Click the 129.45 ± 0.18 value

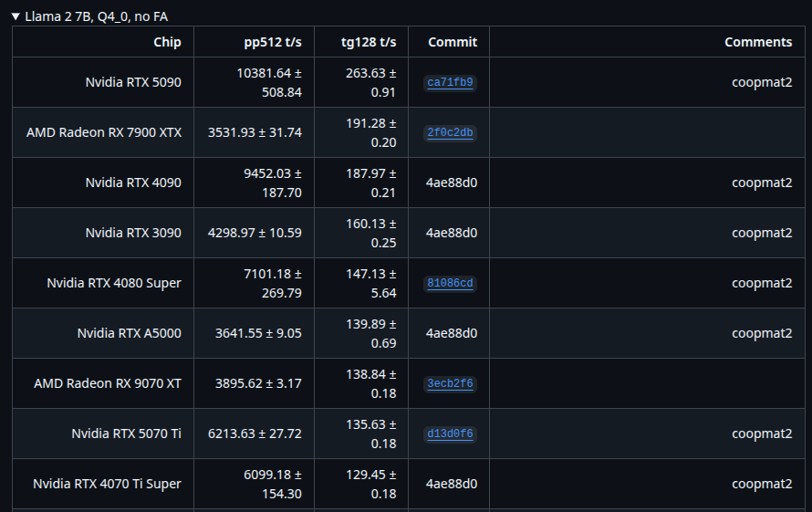click(x=370, y=484)
